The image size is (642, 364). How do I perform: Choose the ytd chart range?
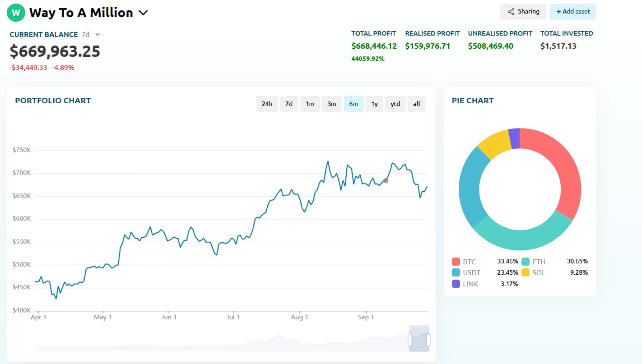(x=395, y=104)
